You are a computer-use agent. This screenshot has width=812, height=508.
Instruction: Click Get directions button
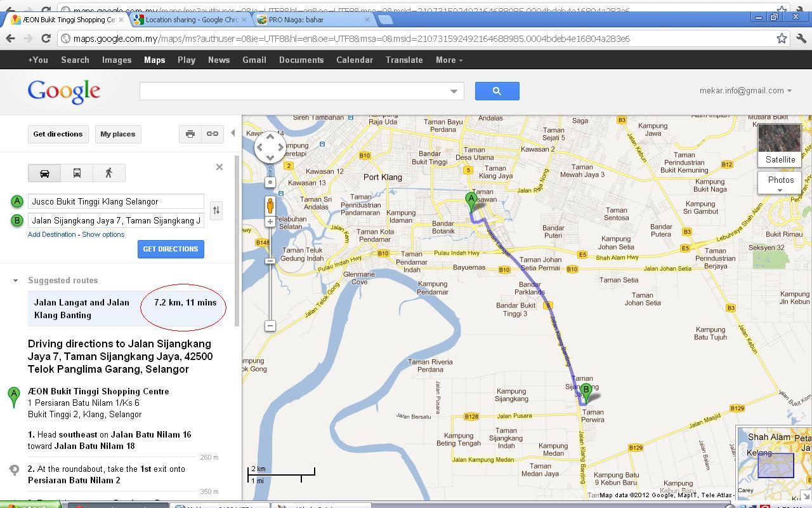(58, 134)
